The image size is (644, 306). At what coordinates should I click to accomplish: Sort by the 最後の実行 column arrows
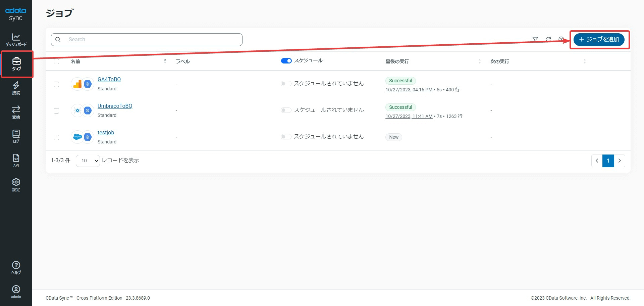pos(480,61)
